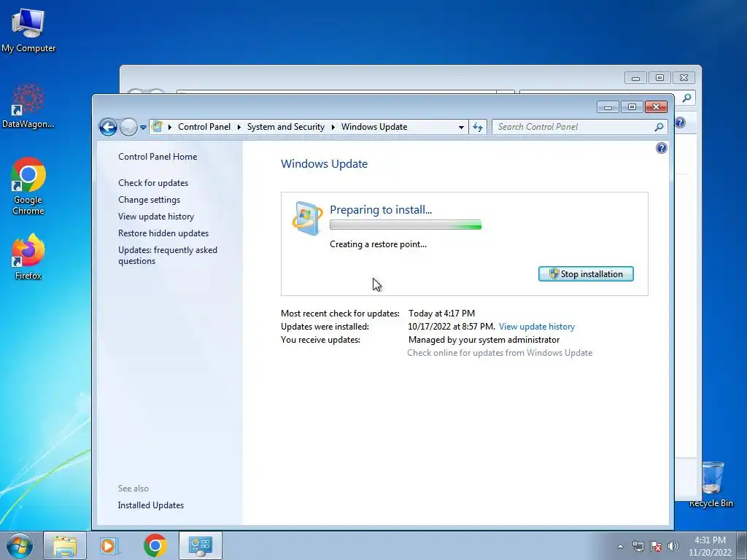The image size is (747, 560).
Task: Open the Recycle Bin
Action: click(x=711, y=484)
